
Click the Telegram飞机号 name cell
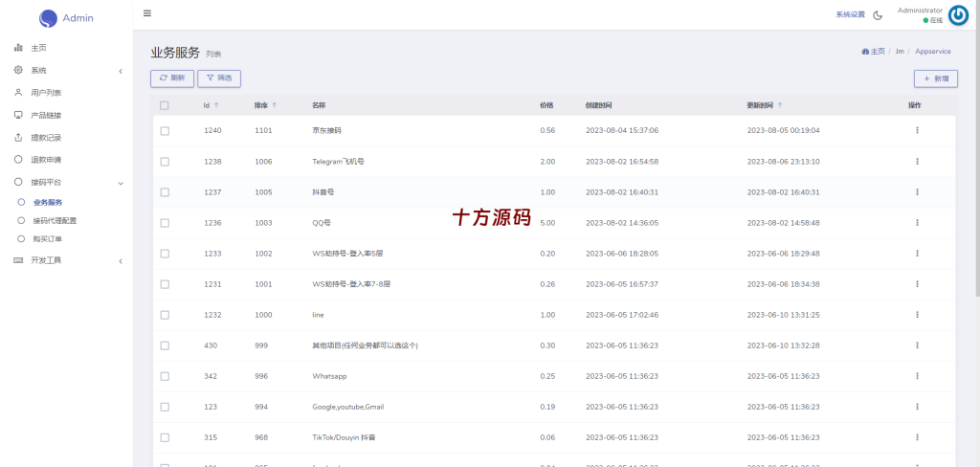tap(338, 162)
